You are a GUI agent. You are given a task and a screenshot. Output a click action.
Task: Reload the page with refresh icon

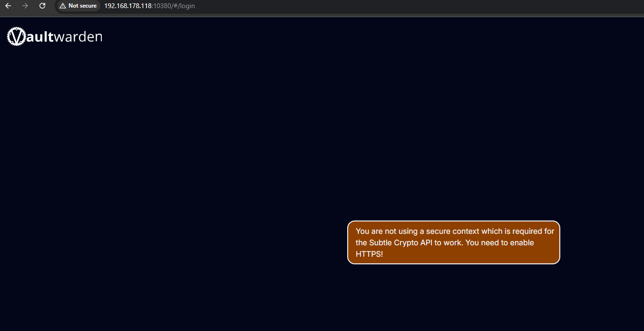[x=42, y=6]
